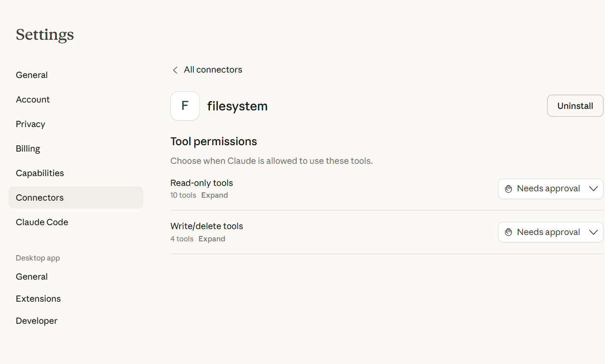Viewport: 605px width, 364px height.
Task: Open the Account settings section
Action: (33, 100)
